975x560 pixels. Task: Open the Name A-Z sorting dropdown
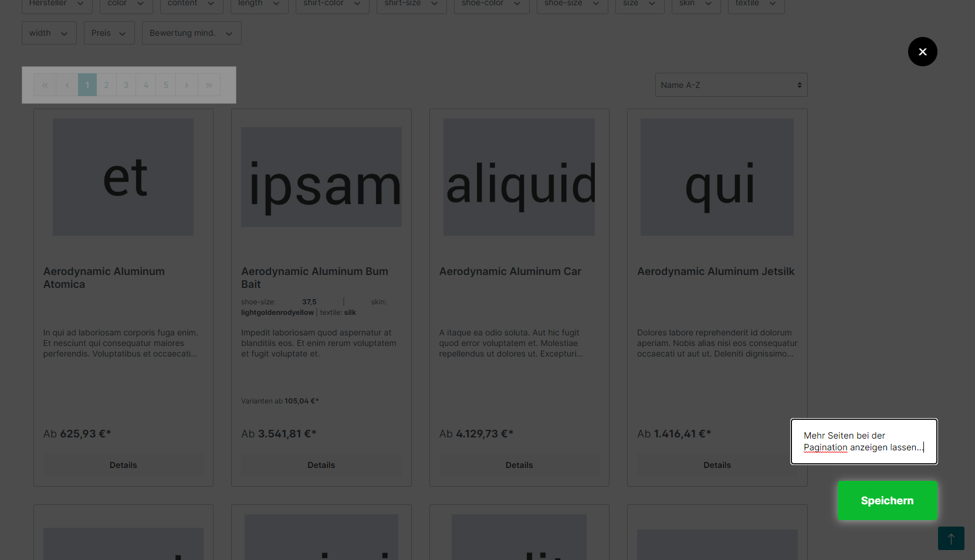(x=731, y=85)
